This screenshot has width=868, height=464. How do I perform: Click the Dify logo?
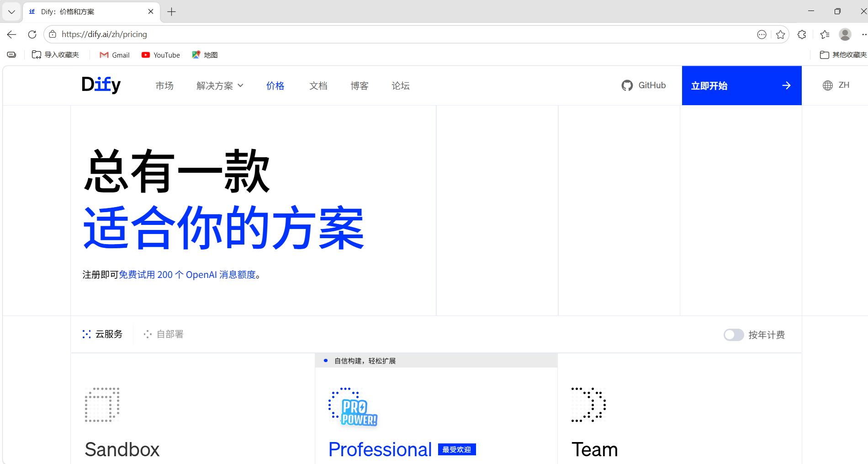pyautogui.click(x=101, y=85)
